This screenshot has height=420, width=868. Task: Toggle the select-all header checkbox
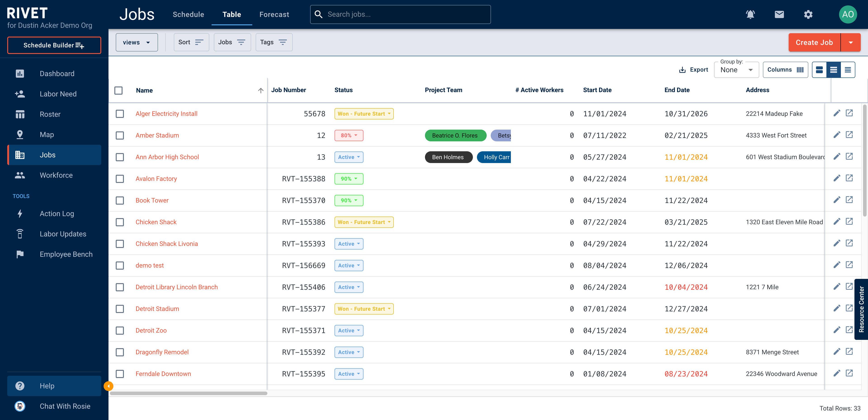118,90
